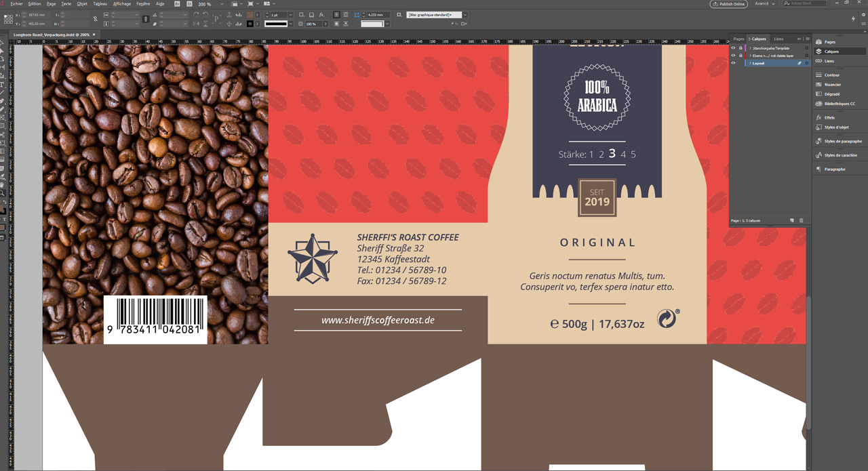The height and width of the screenshot is (471, 868).
Task: Open the Aide menu
Action: (x=160, y=4)
